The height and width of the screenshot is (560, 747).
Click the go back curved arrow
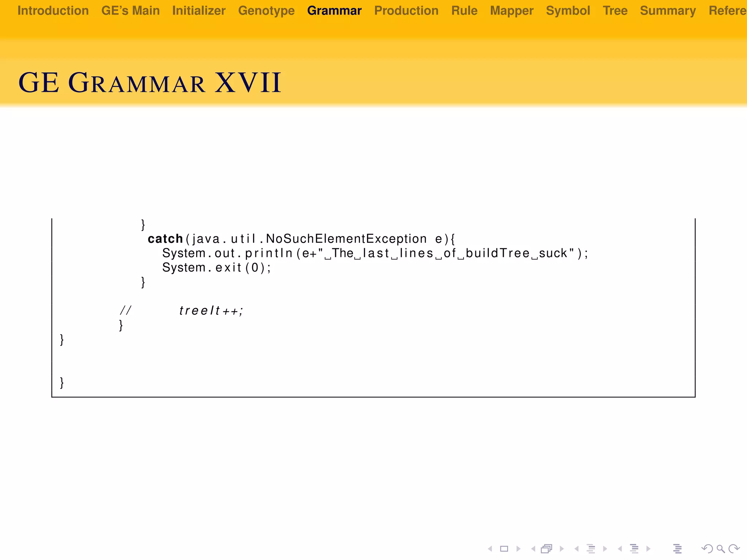(x=707, y=549)
